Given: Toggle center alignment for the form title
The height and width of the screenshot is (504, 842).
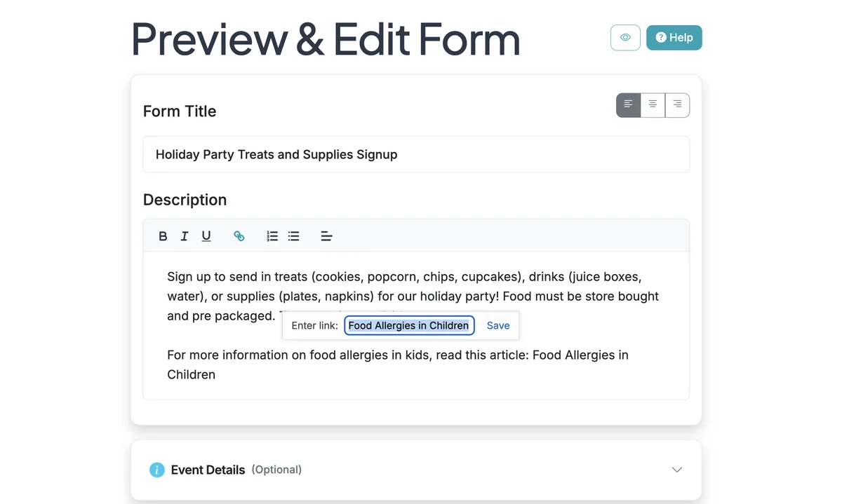Looking at the screenshot, I should tap(653, 104).
